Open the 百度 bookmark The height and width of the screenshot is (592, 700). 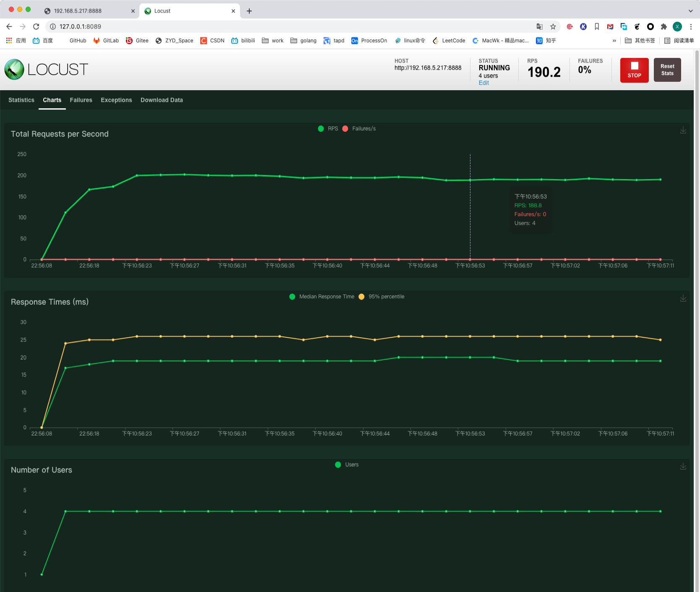[x=43, y=41]
